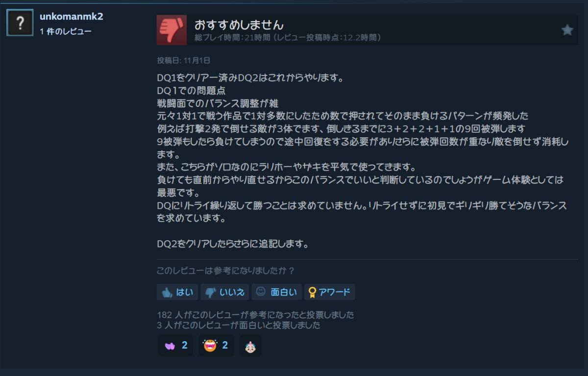
Task: Click the 182 人 helpful vote count text
Action: tap(255, 315)
